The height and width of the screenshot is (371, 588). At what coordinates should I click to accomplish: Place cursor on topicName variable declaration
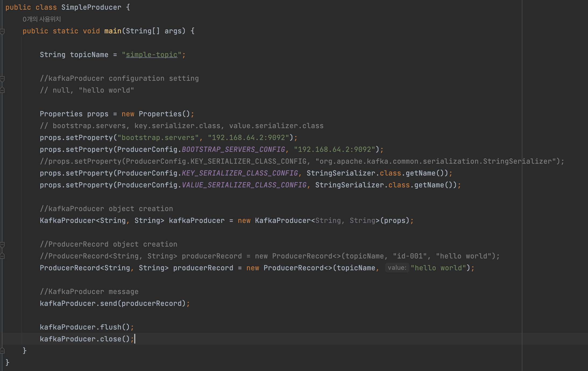(89, 55)
